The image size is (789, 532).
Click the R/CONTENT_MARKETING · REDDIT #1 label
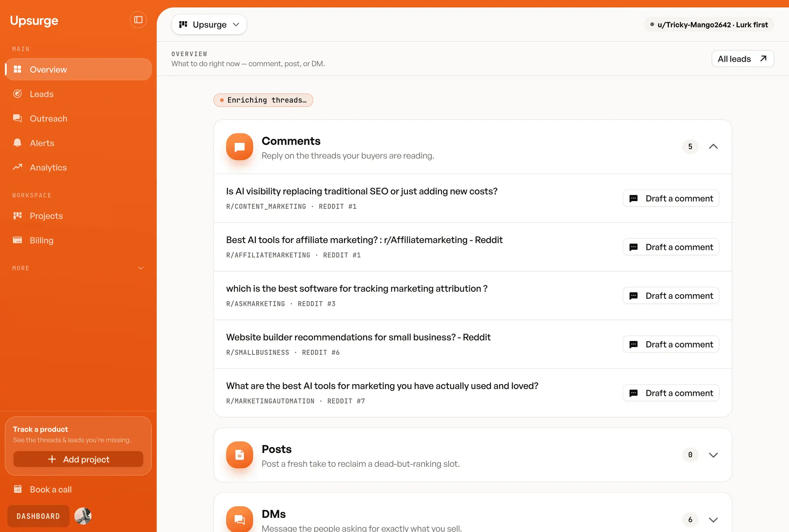pyautogui.click(x=291, y=206)
